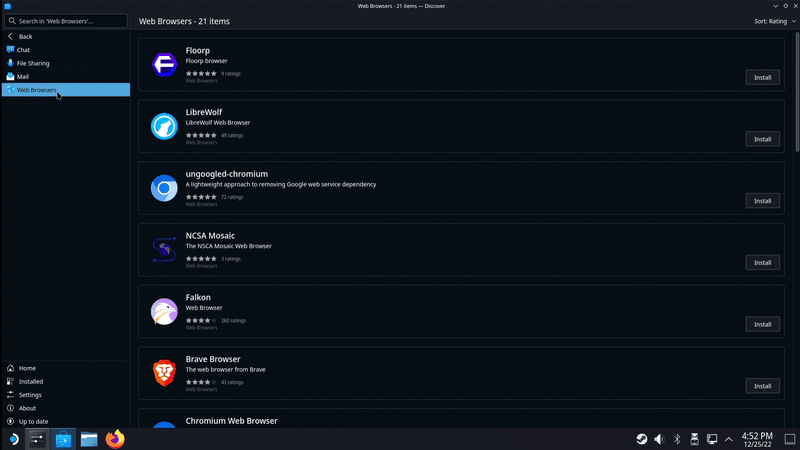Image resolution: width=800 pixels, height=450 pixels.
Task: Click the Falkon falcon icon
Action: (164, 311)
